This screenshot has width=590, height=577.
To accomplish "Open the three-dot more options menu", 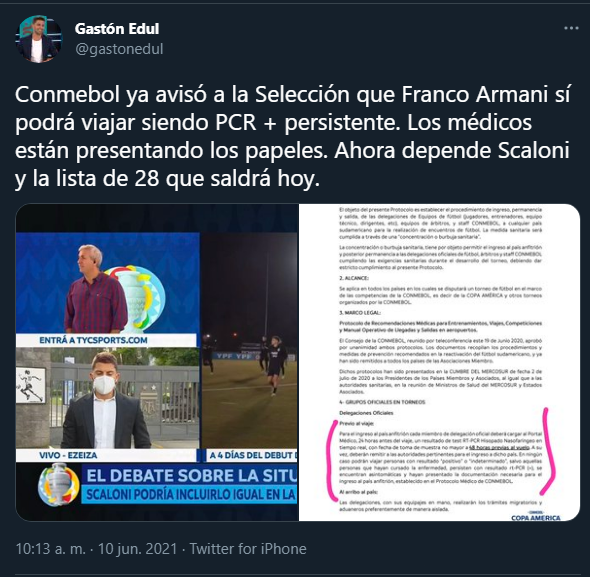I will pos(571,29).
